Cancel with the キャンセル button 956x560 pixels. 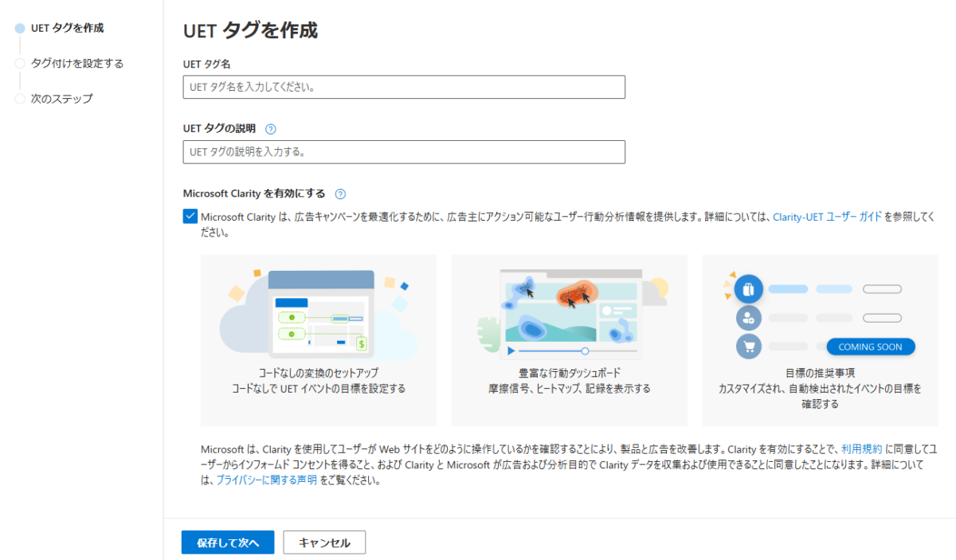[324, 542]
